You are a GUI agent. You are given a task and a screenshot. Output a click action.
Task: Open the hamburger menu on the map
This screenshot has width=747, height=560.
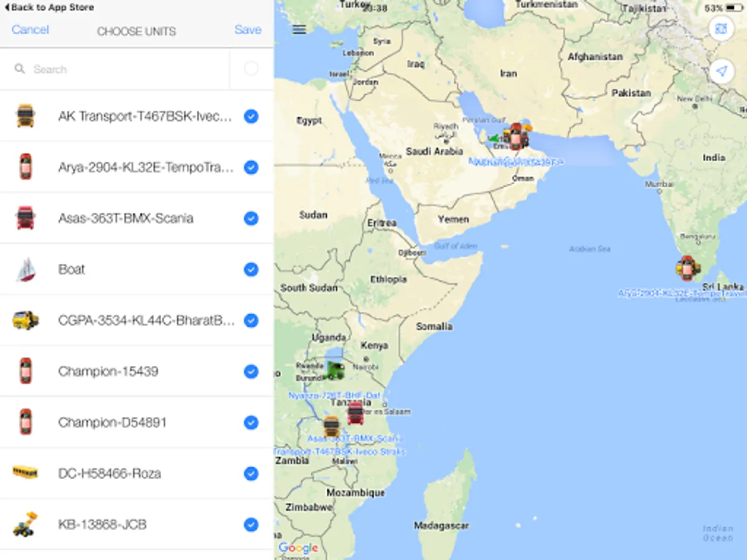(x=299, y=29)
